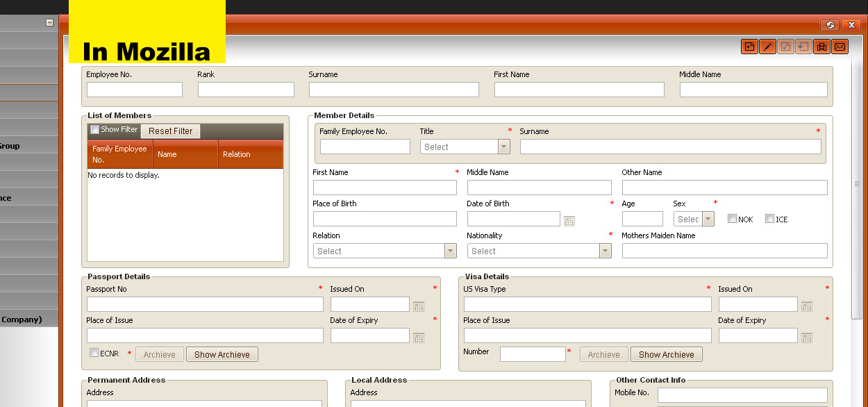Open calendar for Passport Date of Expiry

click(419, 338)
